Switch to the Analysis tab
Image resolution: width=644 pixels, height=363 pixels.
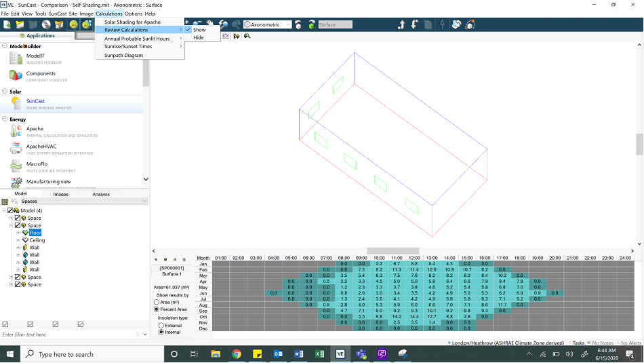[x=101, y=194]
